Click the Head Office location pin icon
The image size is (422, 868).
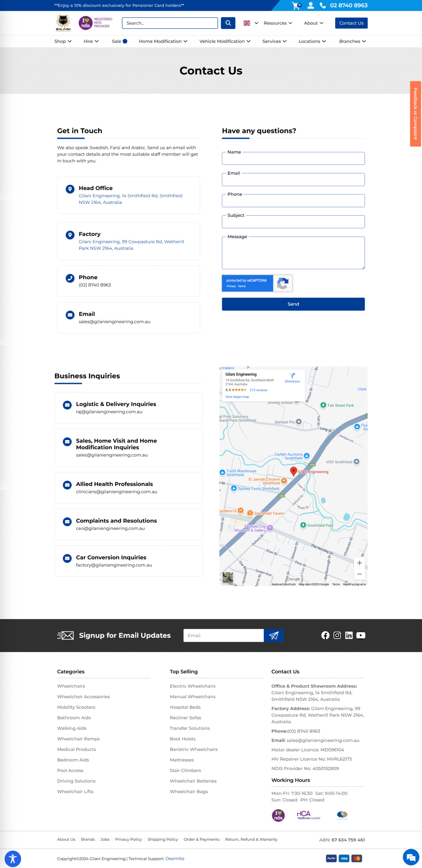(x=70, y=189)
